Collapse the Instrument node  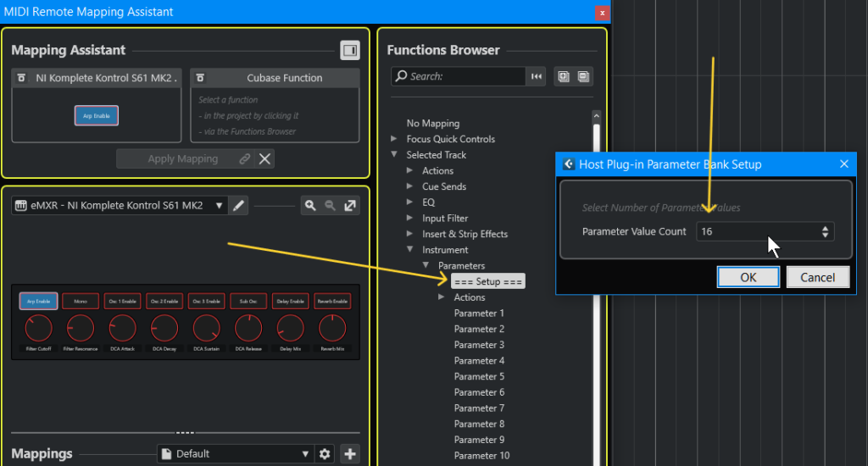(x=409, y=250)
